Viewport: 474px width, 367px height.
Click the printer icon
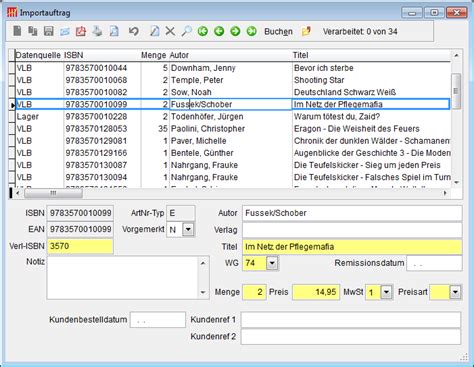point(97,31)
